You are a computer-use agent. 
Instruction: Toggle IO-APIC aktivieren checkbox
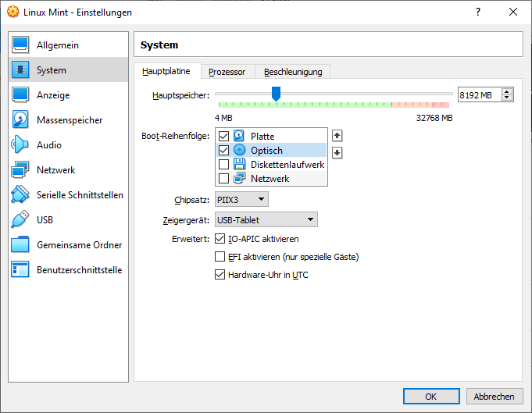point(220,239)
